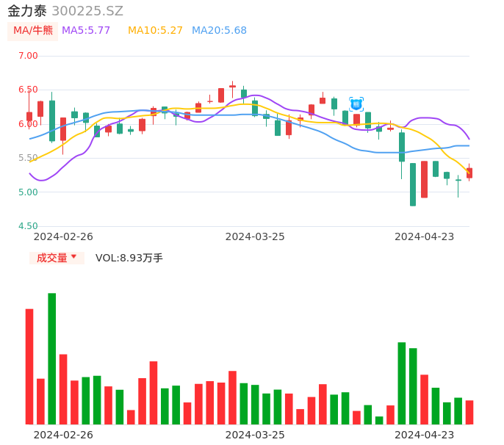This screenshot has width=504, height=445.
Task: Click the stock name 金力泰
Action: point(27,11)
